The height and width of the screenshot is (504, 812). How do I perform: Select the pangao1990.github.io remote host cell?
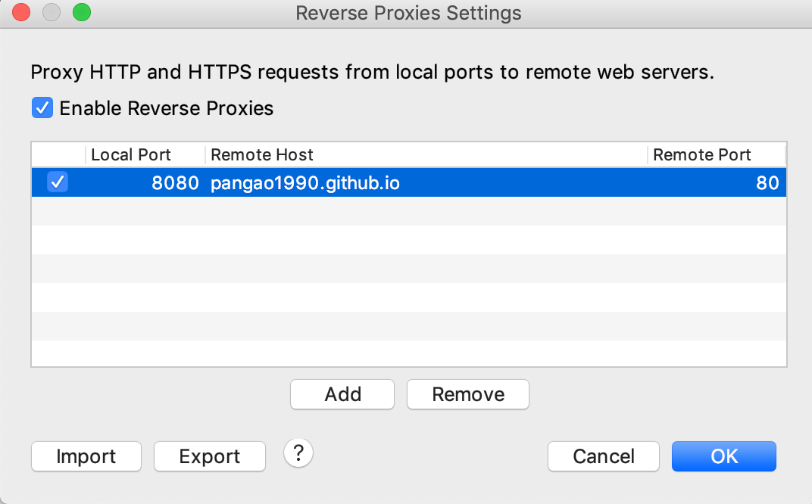pos(305,183)
